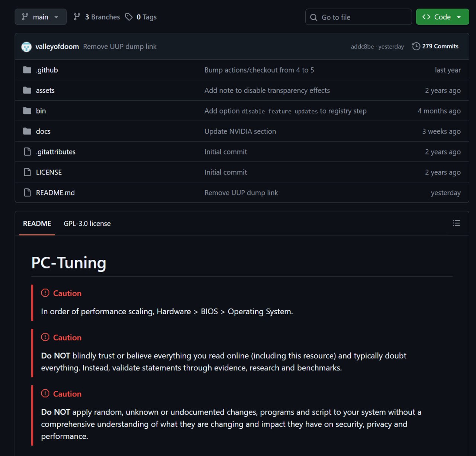Click the branches fork icon near 3 Branches

pos(77,17)
